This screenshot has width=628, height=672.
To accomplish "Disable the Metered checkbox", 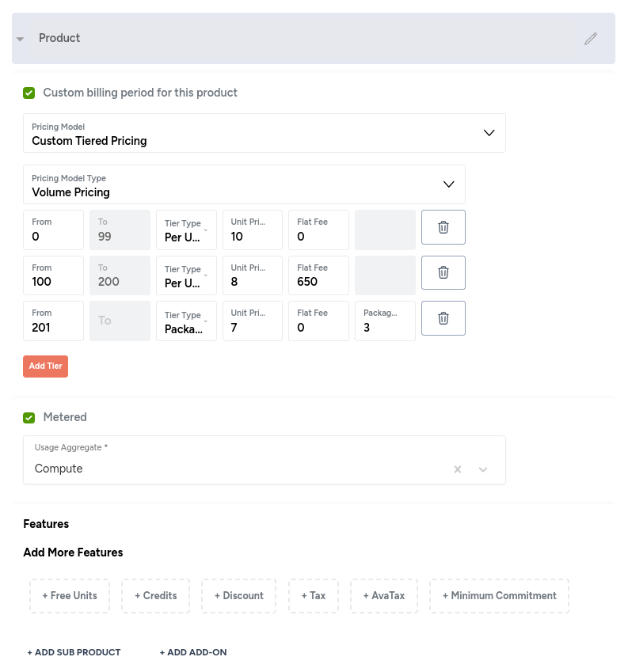I will click(x=29, y=418).
